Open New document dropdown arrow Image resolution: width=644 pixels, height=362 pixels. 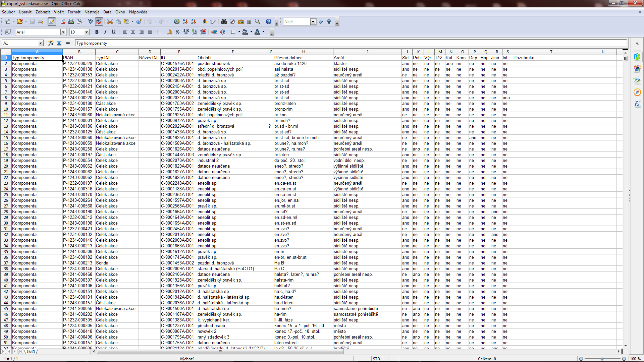(x=14, y=21)
